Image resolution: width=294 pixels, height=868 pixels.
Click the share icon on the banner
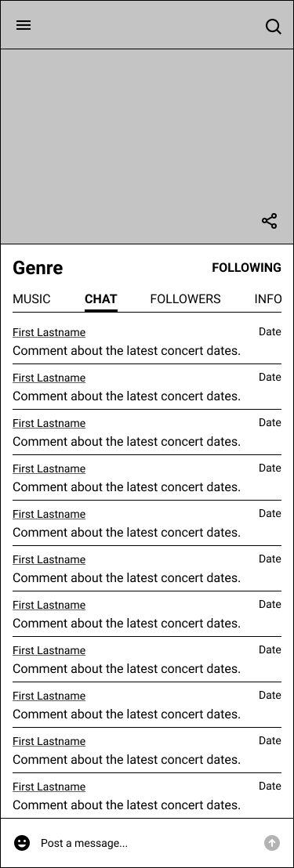(269, 221)
